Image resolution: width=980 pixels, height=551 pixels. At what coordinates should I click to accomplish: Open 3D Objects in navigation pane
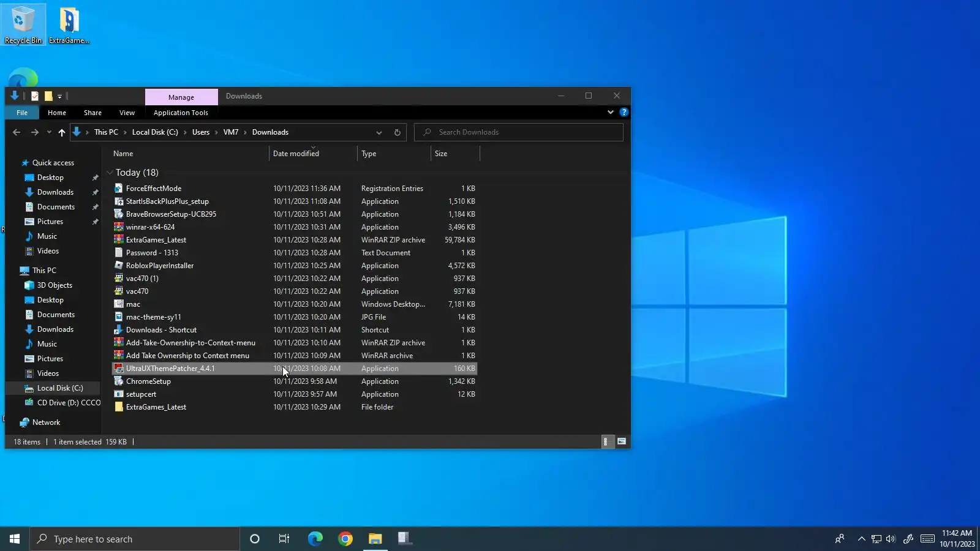55,285
